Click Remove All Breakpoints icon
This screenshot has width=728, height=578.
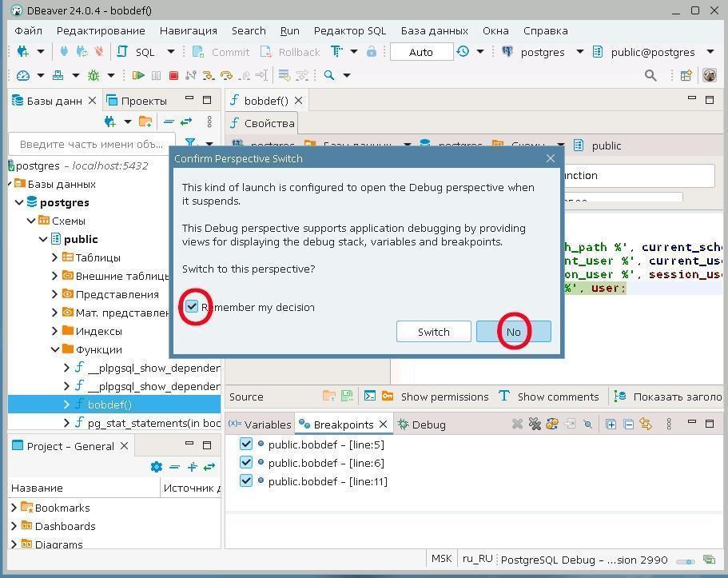[535, 425]
